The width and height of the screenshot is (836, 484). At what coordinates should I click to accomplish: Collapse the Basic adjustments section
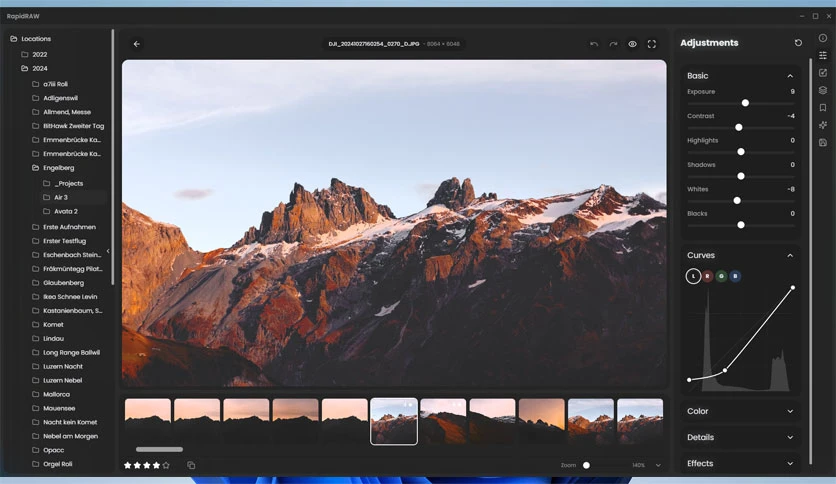coord(790,76)
